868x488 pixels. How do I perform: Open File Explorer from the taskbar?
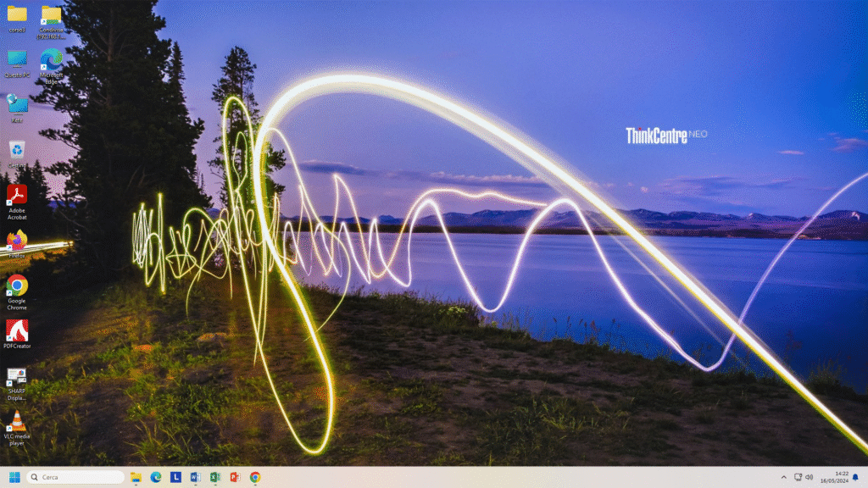tap(136, 477)
